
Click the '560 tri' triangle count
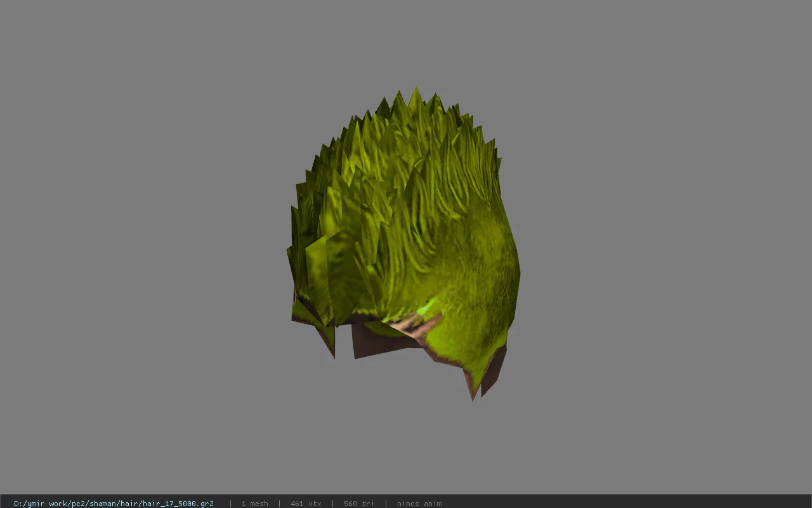point(359,504)
